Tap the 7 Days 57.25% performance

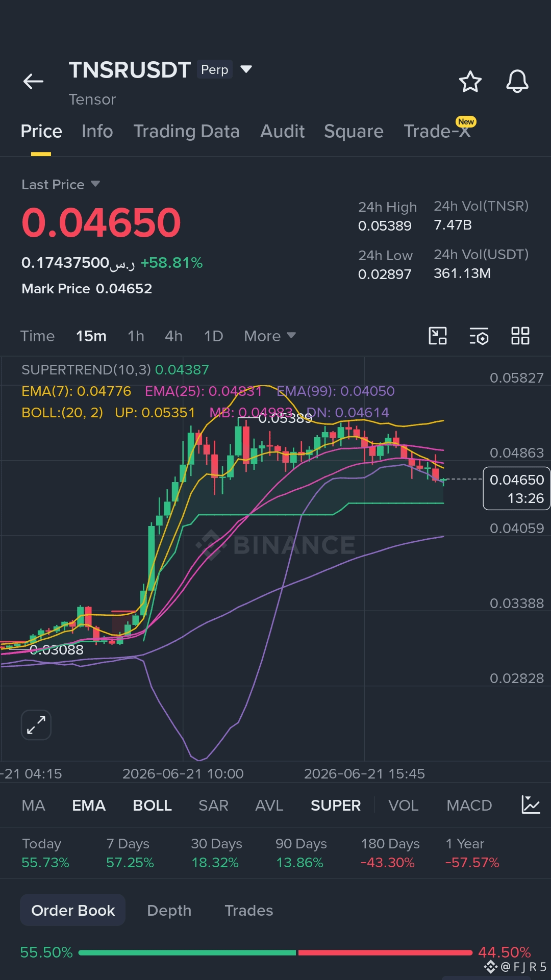tap(130, 853)
